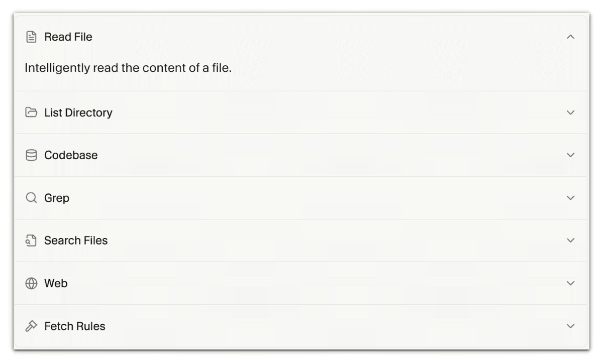Click the List Directory folder icon
The height and width of the screenshot is (364, 603).
pos(31,112)
